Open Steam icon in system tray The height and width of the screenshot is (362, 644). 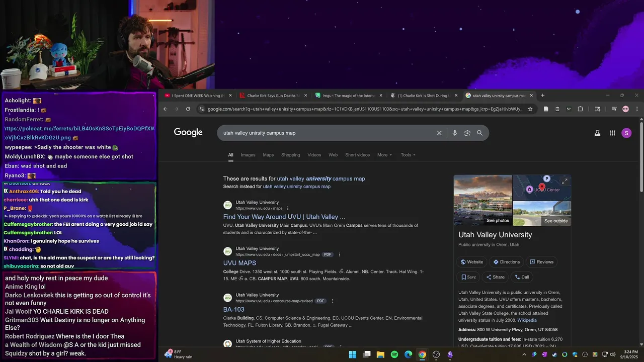pyautogui.click(x=554, y=354)
